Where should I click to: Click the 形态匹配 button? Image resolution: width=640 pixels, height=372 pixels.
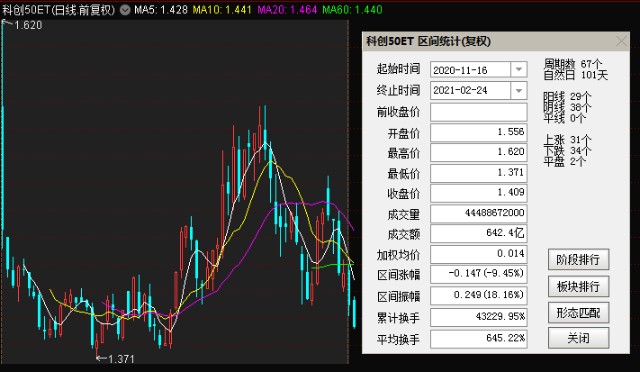pyautogui.click(x=578, y=313)
